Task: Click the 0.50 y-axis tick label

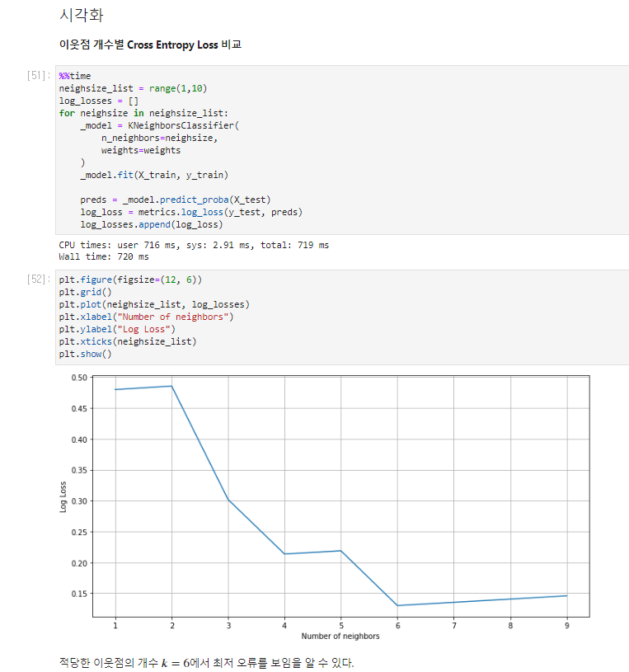Action: click(79, 378)
